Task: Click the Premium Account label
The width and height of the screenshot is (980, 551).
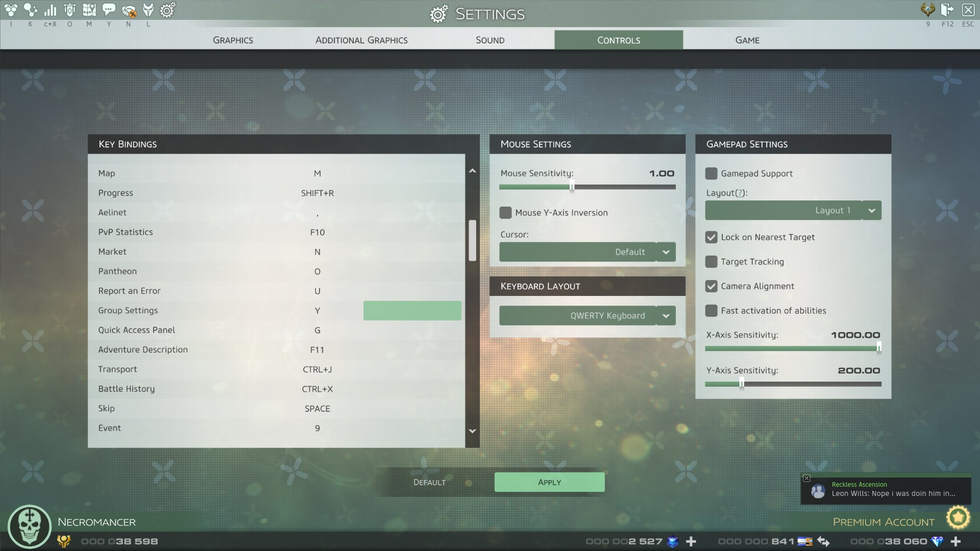Action: click(884, 522)
